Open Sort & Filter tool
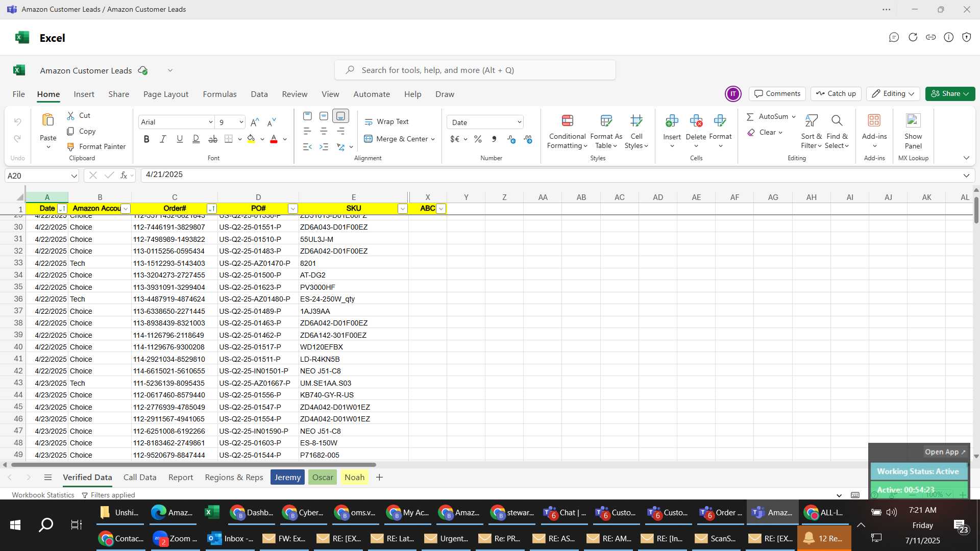 (x=811, y=120)
